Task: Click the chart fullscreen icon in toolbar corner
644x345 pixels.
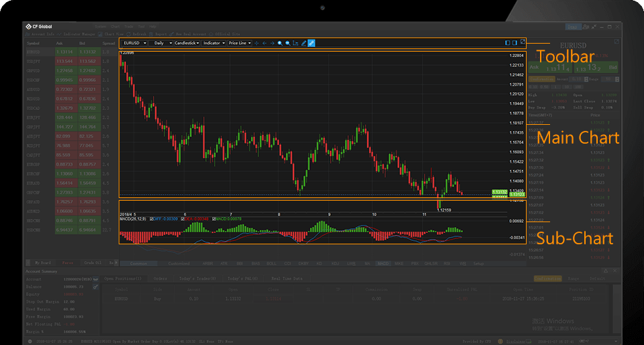Action: point(523,42)
